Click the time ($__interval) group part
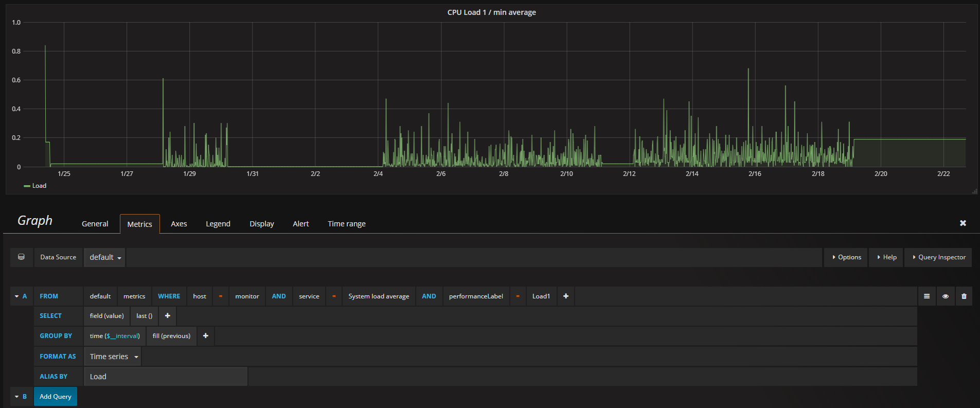 115,336
